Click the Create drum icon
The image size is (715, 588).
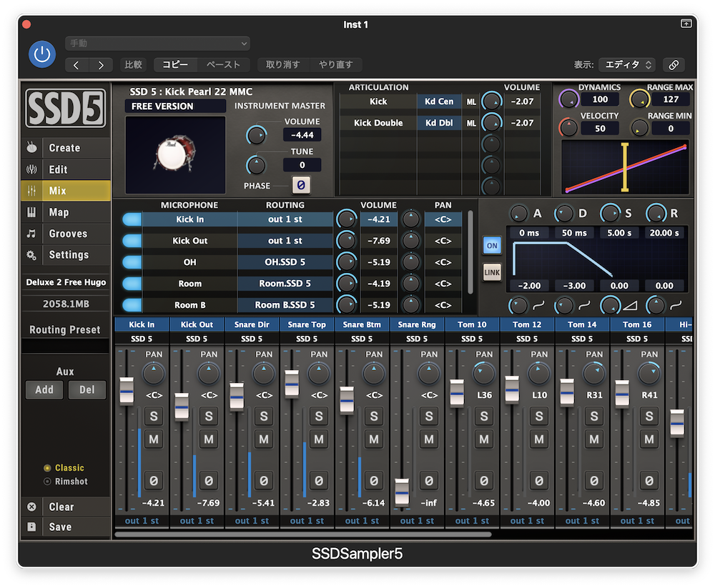[31, 148]
